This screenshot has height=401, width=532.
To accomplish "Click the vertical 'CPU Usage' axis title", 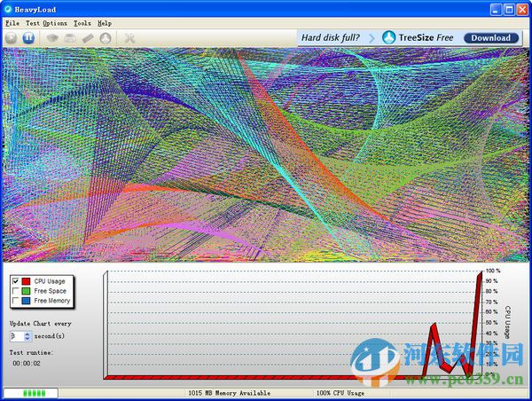I will (507, 322).
